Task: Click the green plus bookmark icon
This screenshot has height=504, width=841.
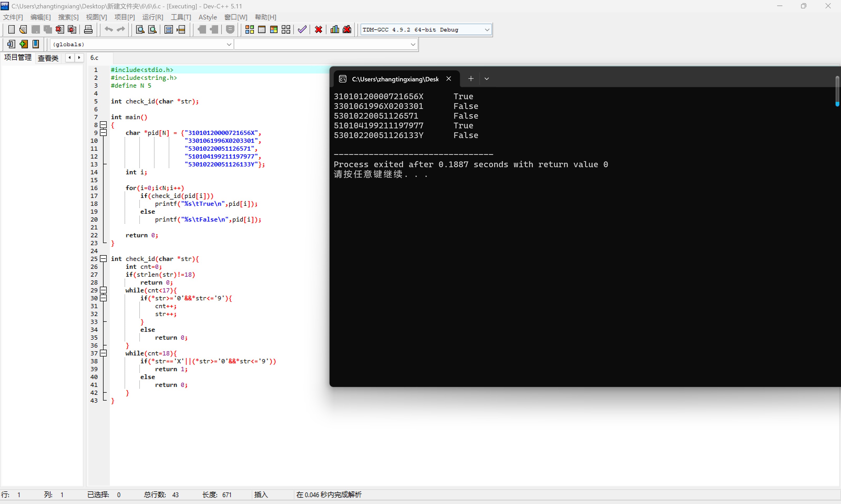Action: (23, 44)
